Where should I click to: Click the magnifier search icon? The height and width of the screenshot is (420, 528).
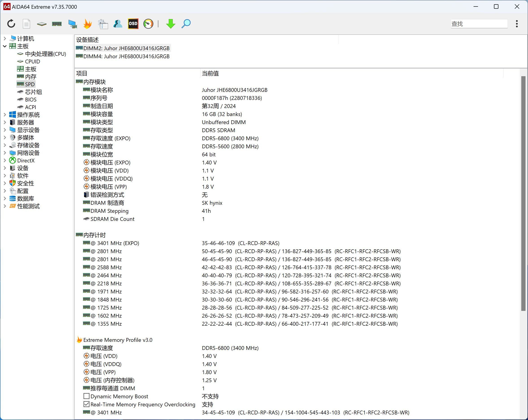[x=186, y=24]
